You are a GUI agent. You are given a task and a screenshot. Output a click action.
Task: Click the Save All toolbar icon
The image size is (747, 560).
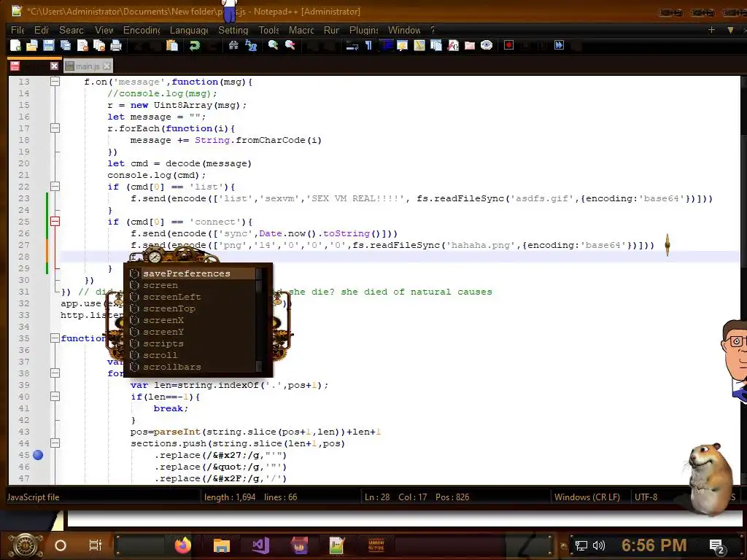pyautogui.click(x=65, y=45)
